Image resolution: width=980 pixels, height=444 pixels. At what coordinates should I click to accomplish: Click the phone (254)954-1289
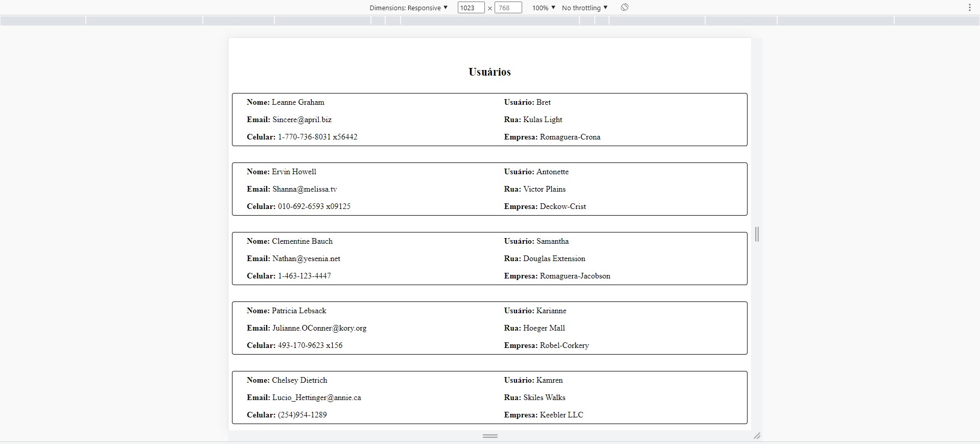pos(302,415)
